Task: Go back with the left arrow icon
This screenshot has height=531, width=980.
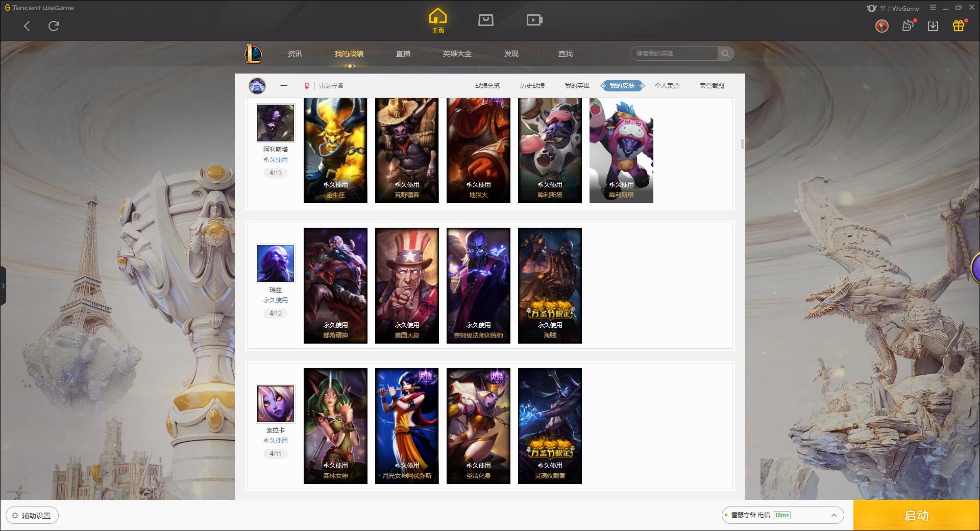Action: (27, 26)
